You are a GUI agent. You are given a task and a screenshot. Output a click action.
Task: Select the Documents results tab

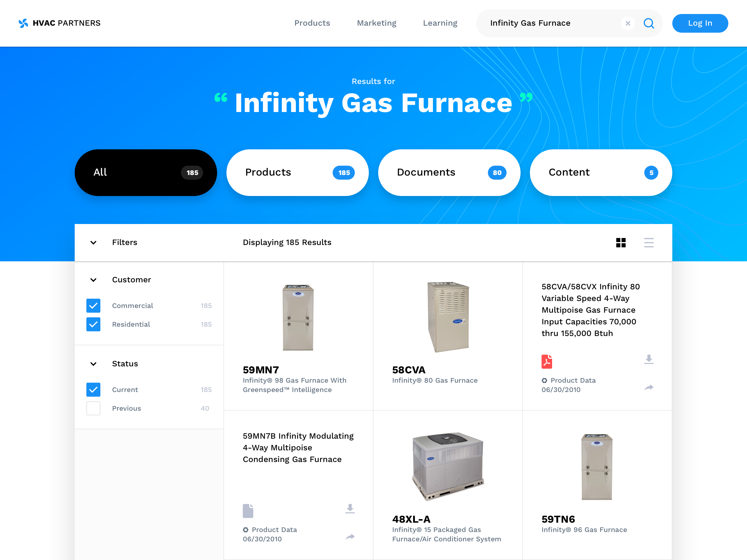449,172
